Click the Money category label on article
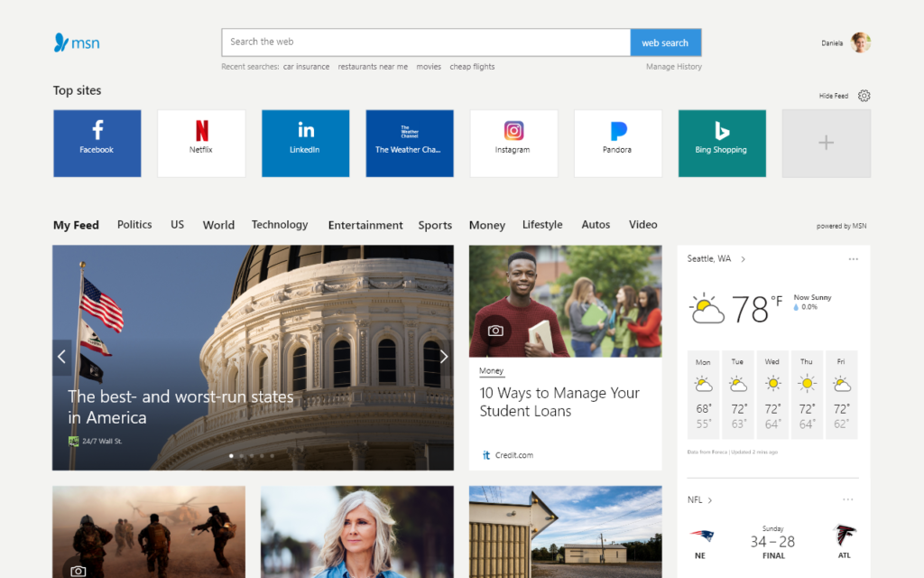The width and height of the screenshot is (924, 578). coord(491,370)
